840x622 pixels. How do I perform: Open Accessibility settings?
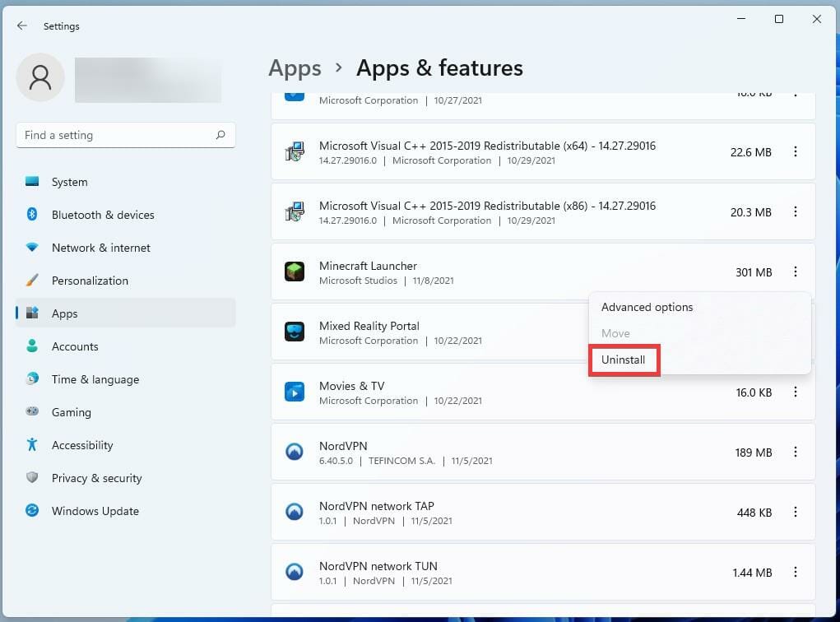126,445
